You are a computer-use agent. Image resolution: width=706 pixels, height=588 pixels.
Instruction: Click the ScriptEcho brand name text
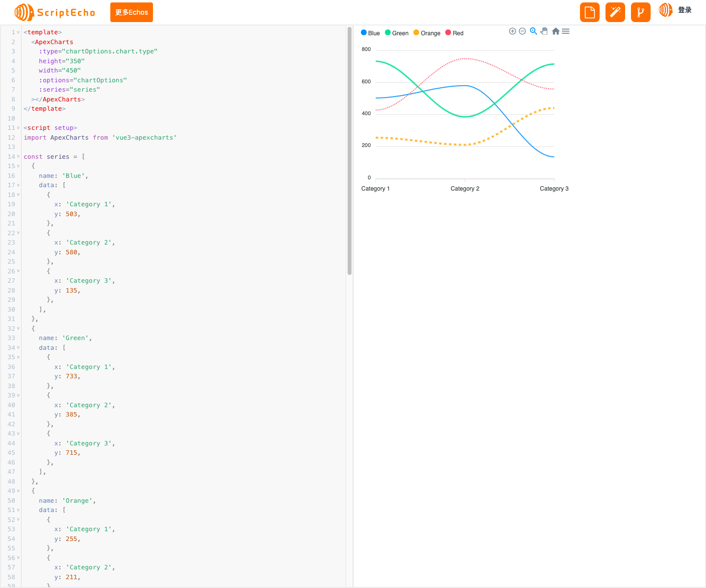(x=66, y=13)
